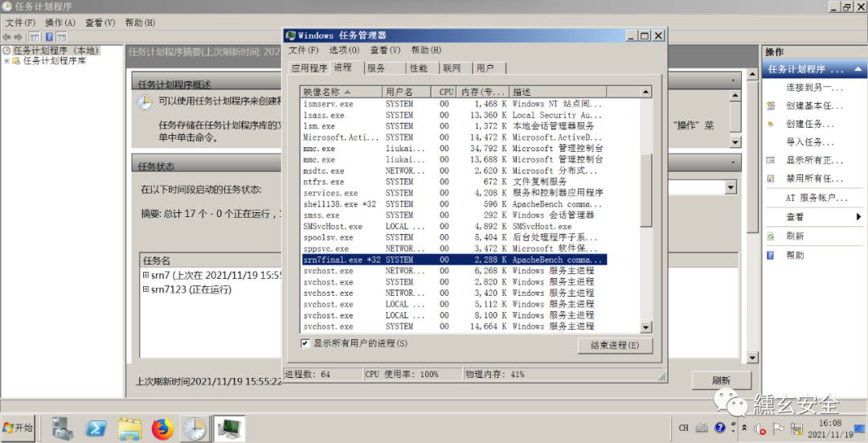Image resolution: width=868 pixels, height=443 pixels.
Task: Click the 禁用所有任务 icon in actions pane
Action: click(x=771, y=178)
